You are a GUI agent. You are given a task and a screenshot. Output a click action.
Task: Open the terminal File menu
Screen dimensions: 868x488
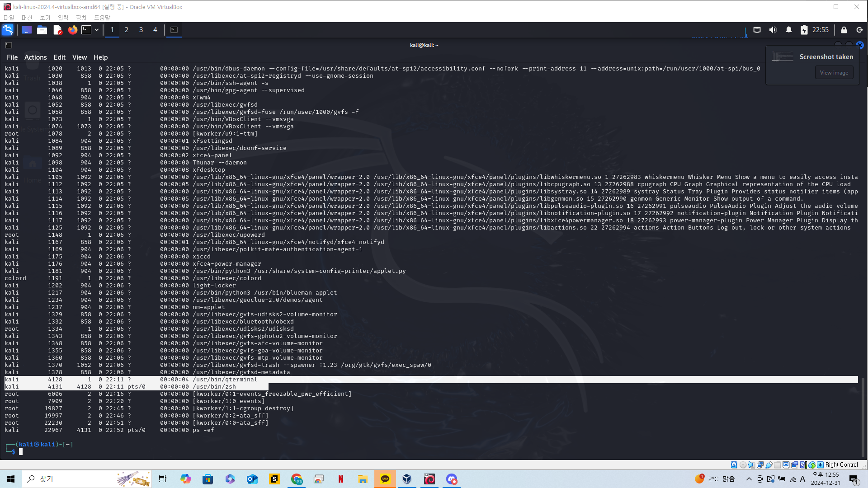[12, 57]
